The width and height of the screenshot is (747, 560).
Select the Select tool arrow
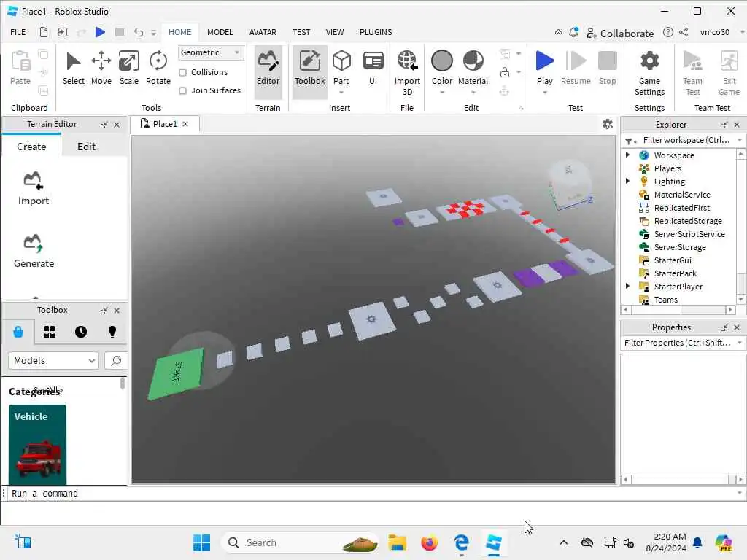coord(74,68)
